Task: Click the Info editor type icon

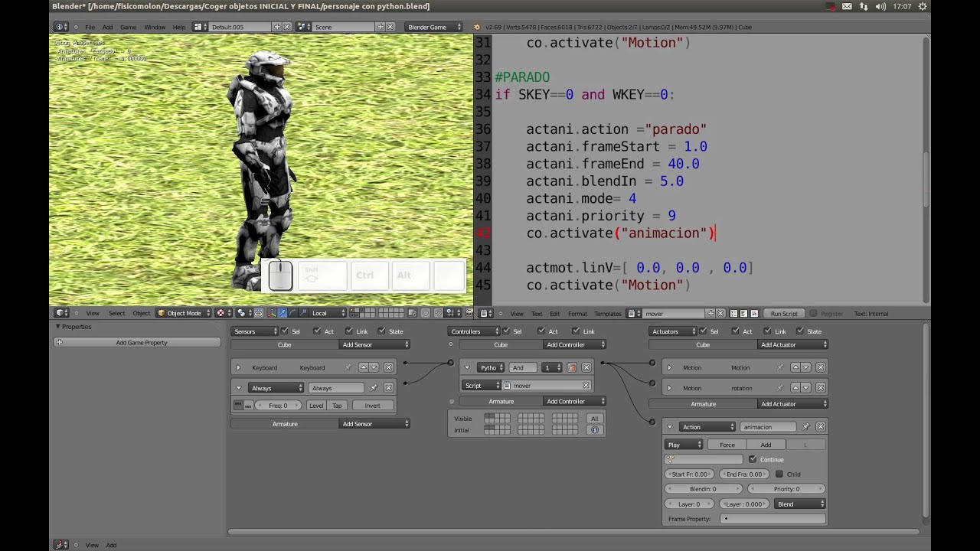Action: click(61, 27)
